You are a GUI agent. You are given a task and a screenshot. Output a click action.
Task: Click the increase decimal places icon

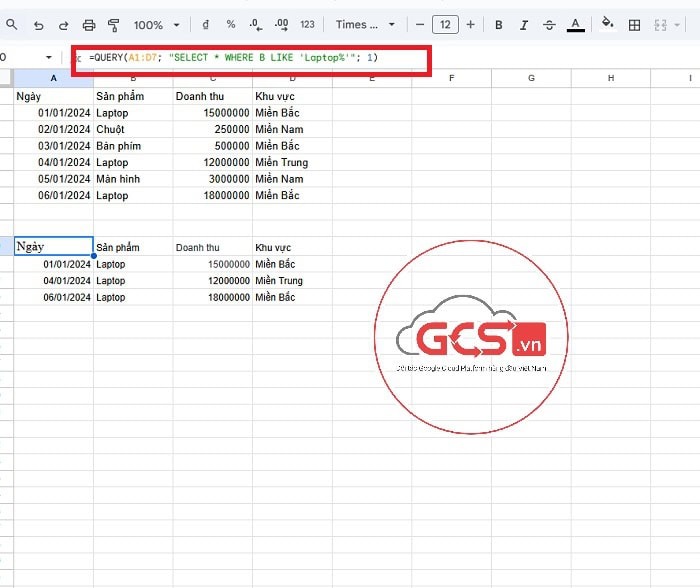pyautogui.click(x=281, y=25)
